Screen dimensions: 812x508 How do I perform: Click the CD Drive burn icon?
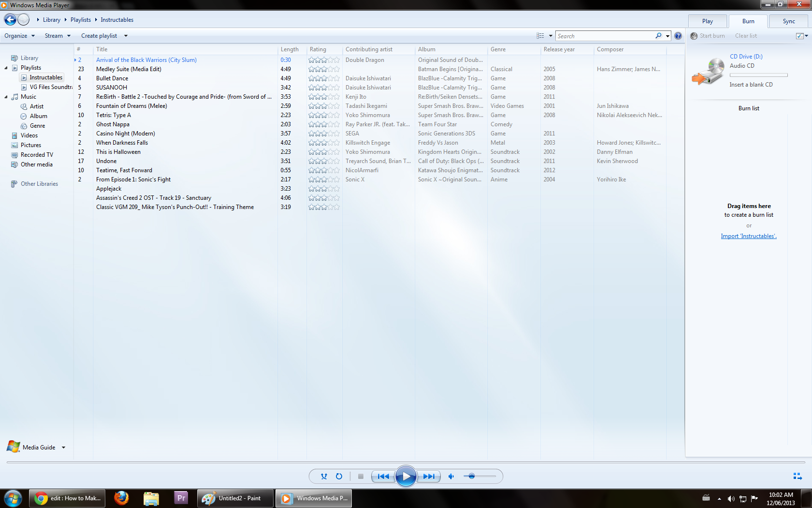click(708, 71)
